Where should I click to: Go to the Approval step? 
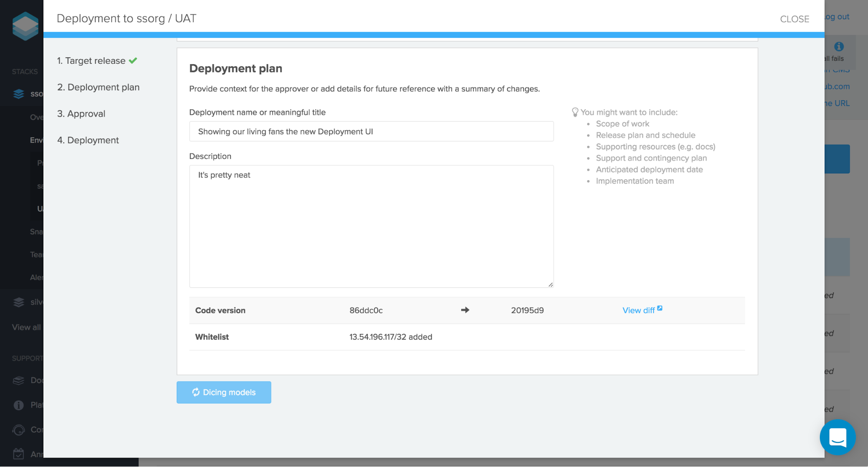[81, 113]
